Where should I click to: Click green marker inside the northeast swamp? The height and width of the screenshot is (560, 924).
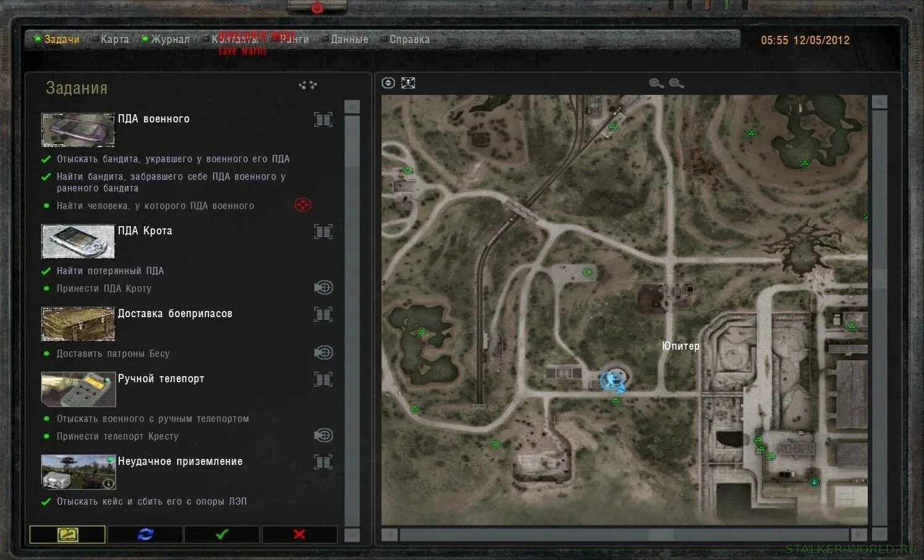805,164
